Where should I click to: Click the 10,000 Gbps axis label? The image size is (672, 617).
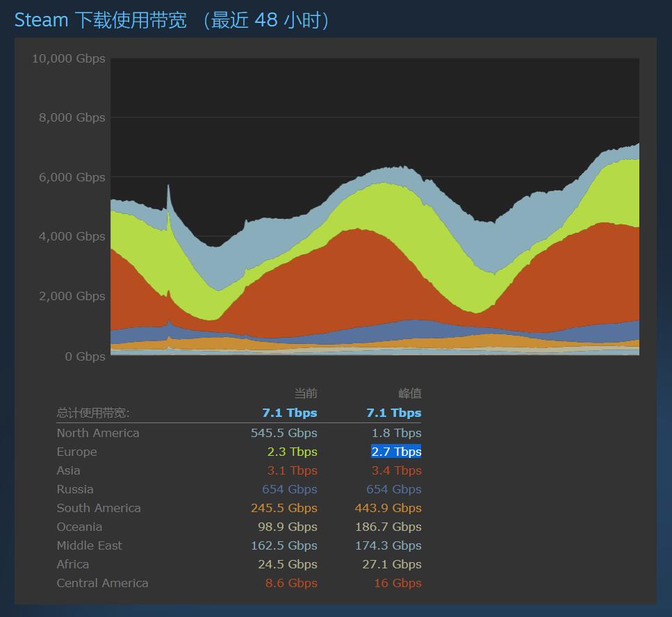[x=69, y=58]
